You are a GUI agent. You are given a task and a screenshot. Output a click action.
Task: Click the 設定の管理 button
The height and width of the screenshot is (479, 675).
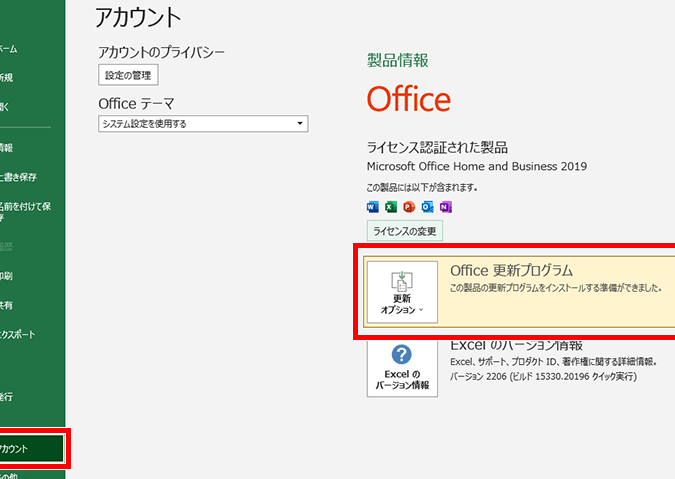click(x=129, y=75)
